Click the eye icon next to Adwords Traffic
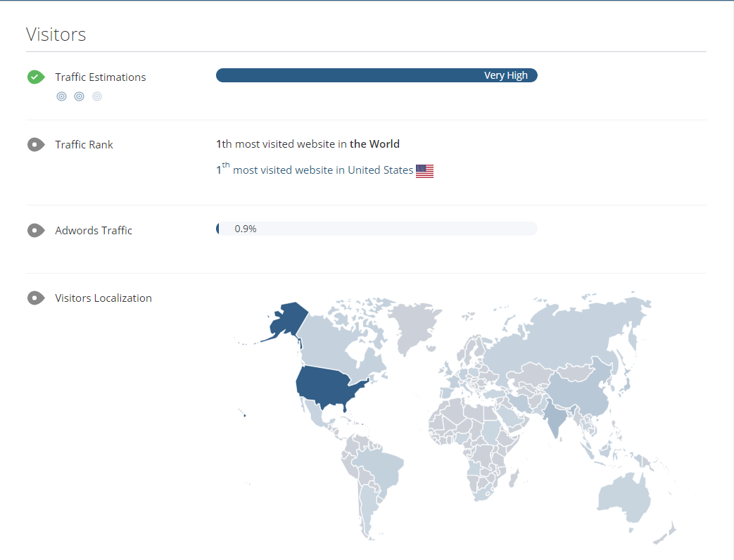Screen dimensions: 734x560 36,231
